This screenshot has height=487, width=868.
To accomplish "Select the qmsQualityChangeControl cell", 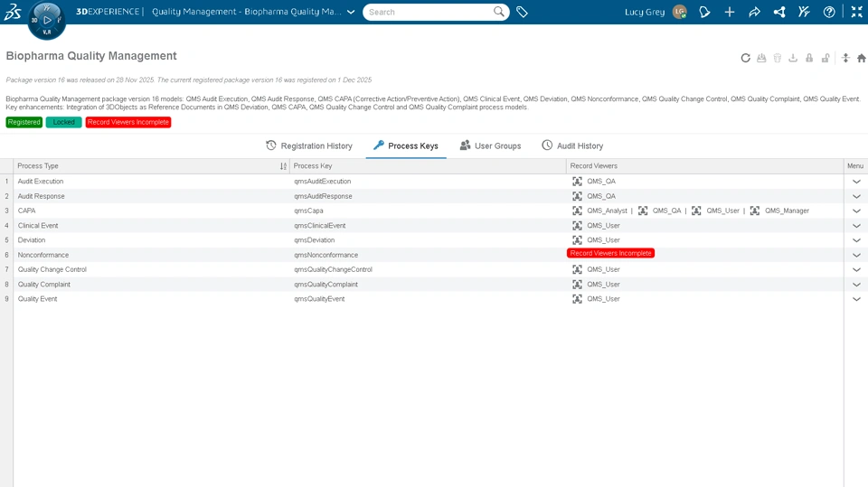I will [x=428, y=269].
